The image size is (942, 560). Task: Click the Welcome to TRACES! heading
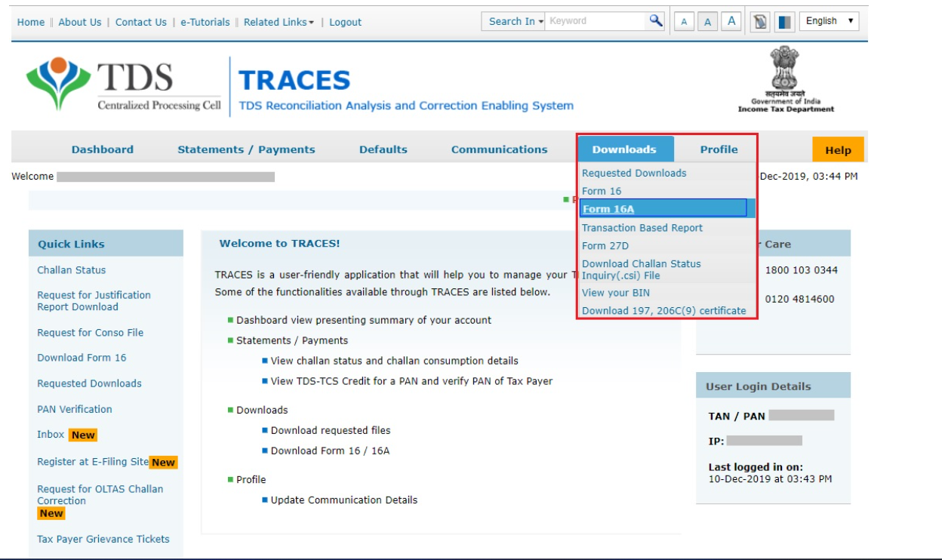279,244
